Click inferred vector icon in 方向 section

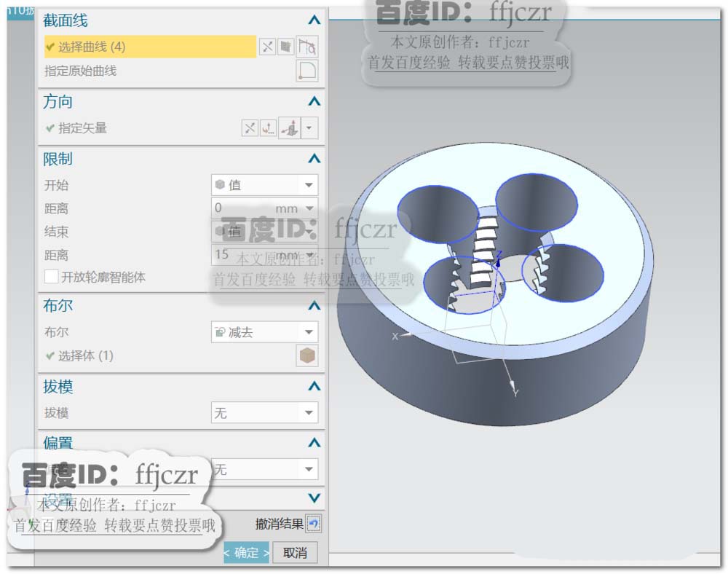point(290,127)
